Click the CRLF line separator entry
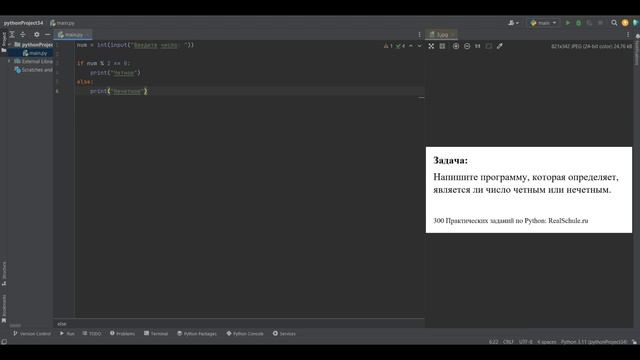 (x=508, y=342)
